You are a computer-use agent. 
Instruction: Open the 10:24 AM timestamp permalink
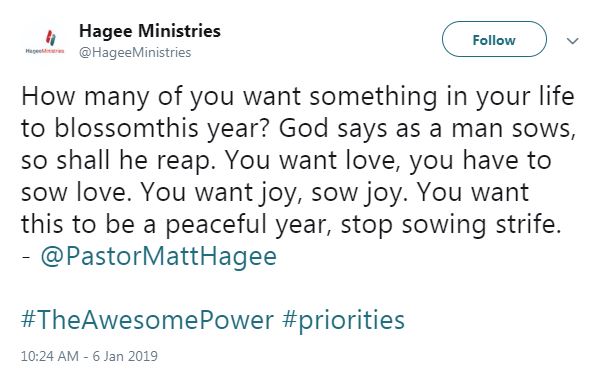coord(50,356)
